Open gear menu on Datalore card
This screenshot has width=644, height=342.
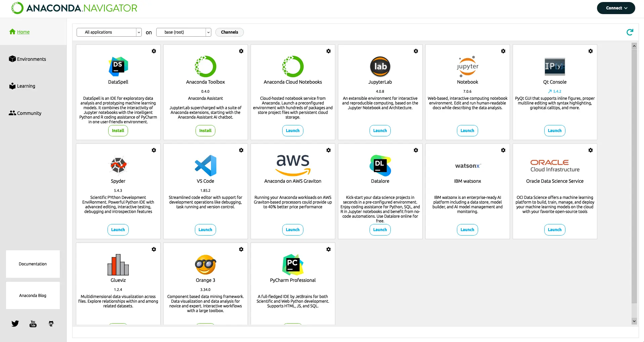[416, 150]
